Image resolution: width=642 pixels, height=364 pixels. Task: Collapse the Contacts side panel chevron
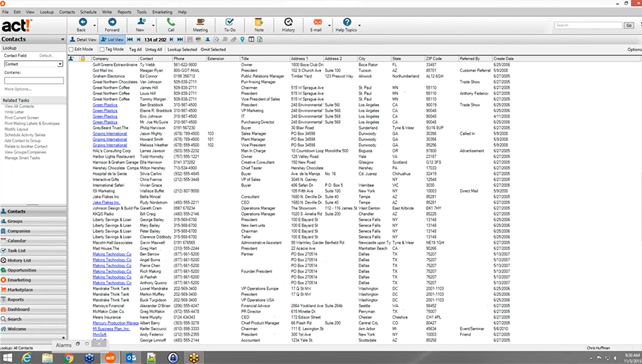click(x=63, y=39)
